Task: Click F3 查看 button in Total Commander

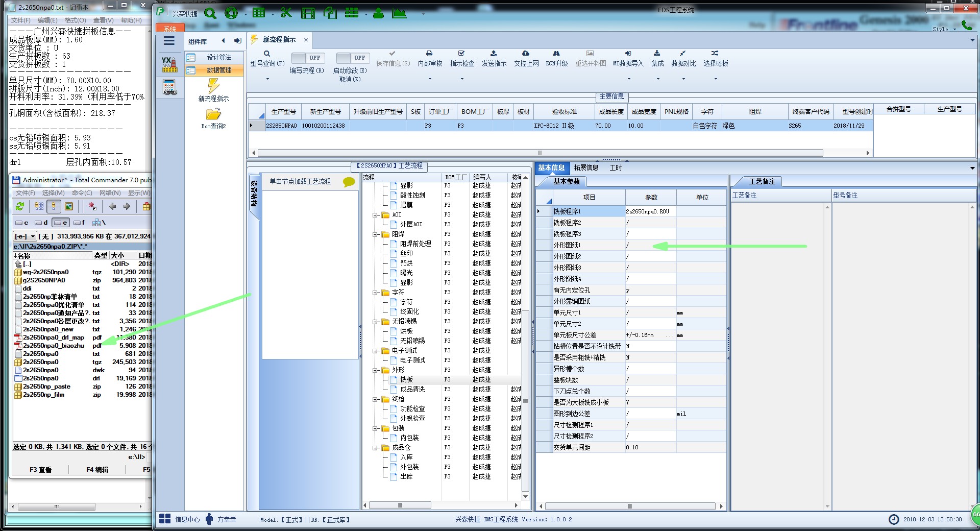Action: coord(40,469)
